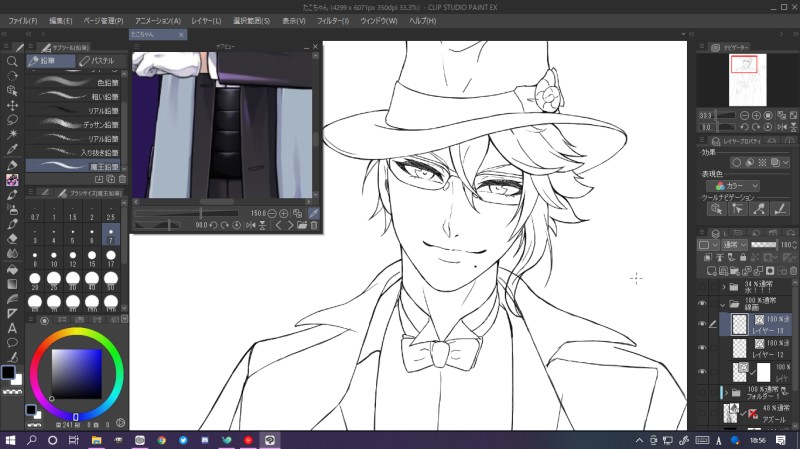Open Windows Start menu
800x449 pixels.
[10, 440]
